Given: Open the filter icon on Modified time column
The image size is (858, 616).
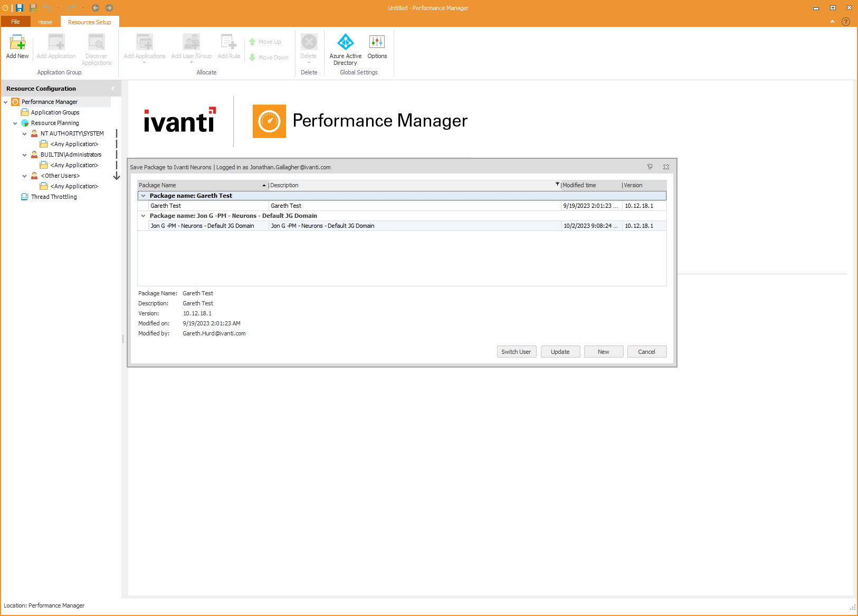Looking at the screenshot, I should [557, 185].
